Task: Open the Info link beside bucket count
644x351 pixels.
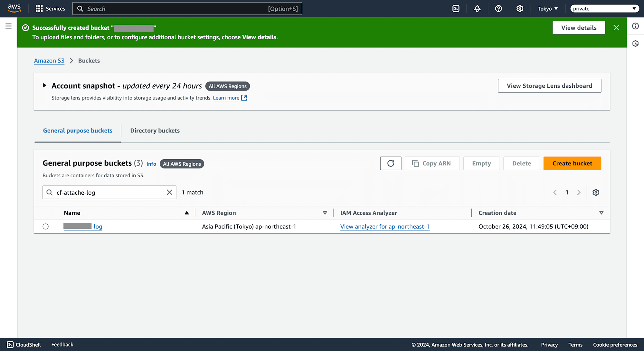Action: point(151,164)
